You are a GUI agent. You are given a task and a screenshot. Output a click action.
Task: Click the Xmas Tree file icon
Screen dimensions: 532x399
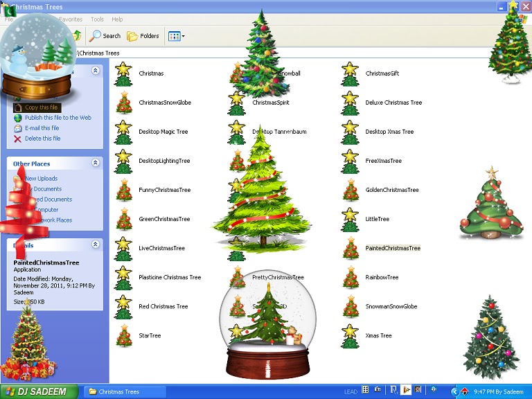pos(350,336)
